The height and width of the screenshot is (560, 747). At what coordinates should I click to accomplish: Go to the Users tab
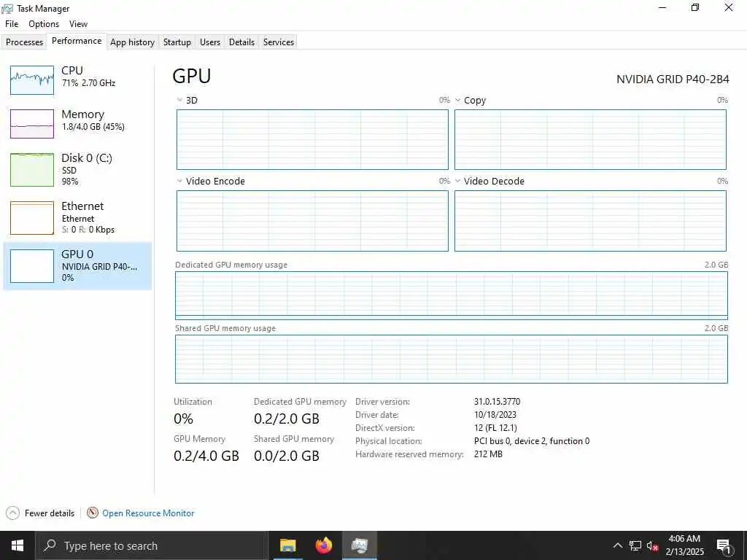(x=210, y=42)
